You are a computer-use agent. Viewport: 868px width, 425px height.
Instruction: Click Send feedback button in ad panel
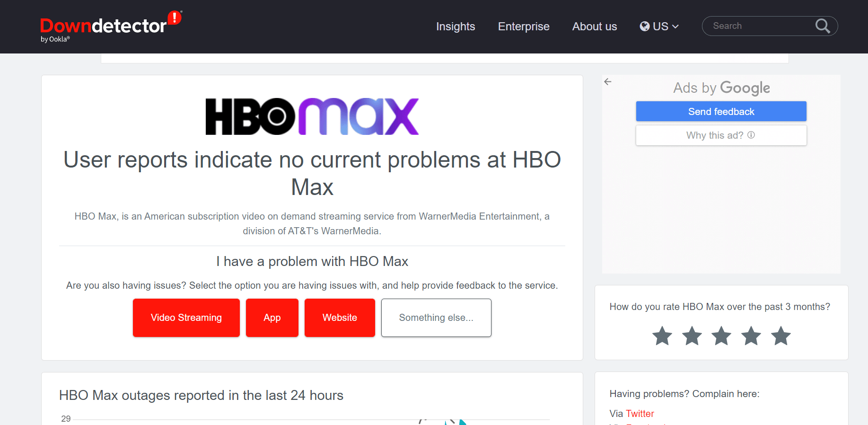click(721, 112)
